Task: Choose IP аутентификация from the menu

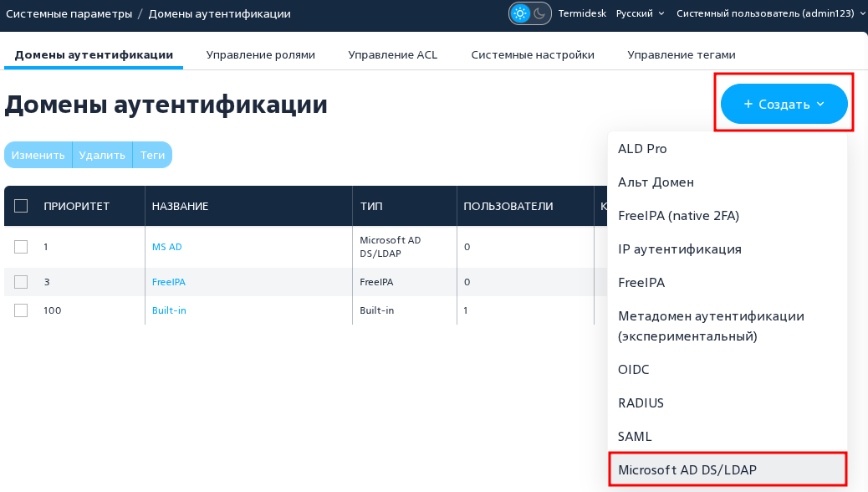Action: coord(728,249)
